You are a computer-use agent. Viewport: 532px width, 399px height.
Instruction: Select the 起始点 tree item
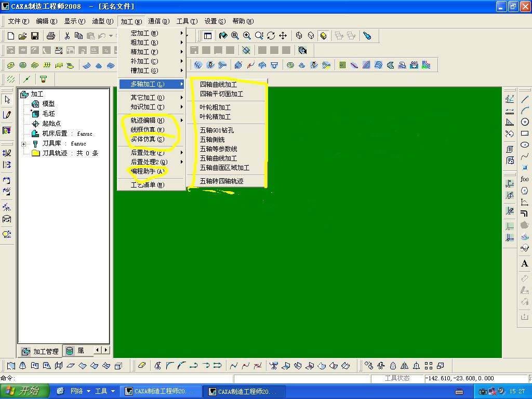51,124
